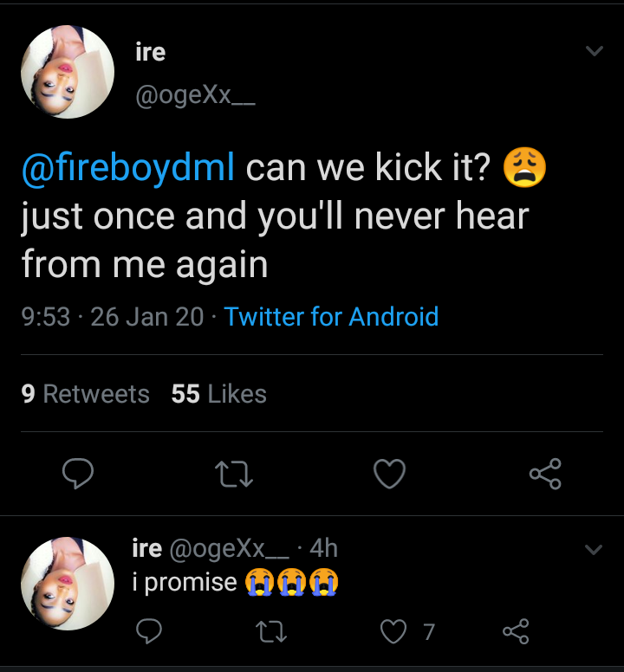Like the main tweet with heart

(389, 474)
